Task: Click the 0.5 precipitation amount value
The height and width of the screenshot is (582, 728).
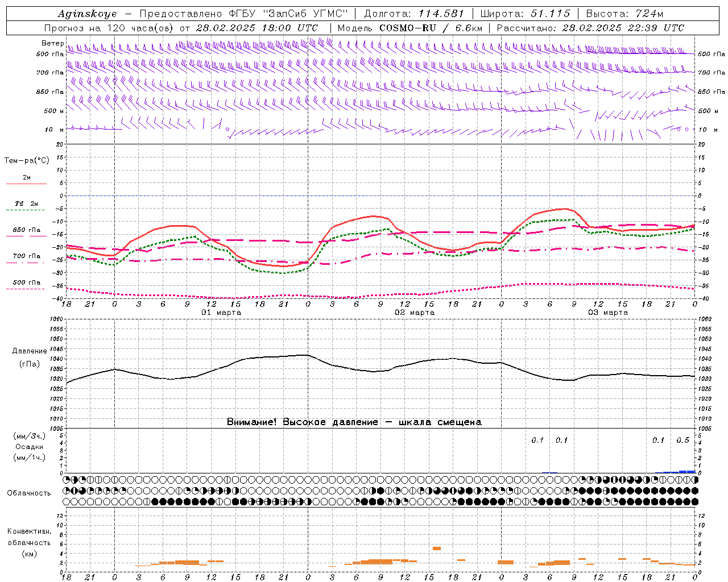Action: tap(682, 440)
